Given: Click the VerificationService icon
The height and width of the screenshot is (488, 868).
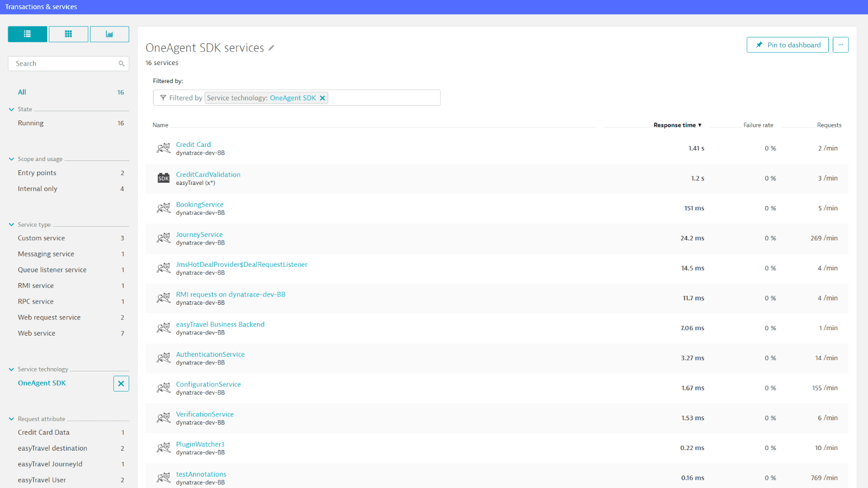Looking at the screenshot, I should pos(163,418).
